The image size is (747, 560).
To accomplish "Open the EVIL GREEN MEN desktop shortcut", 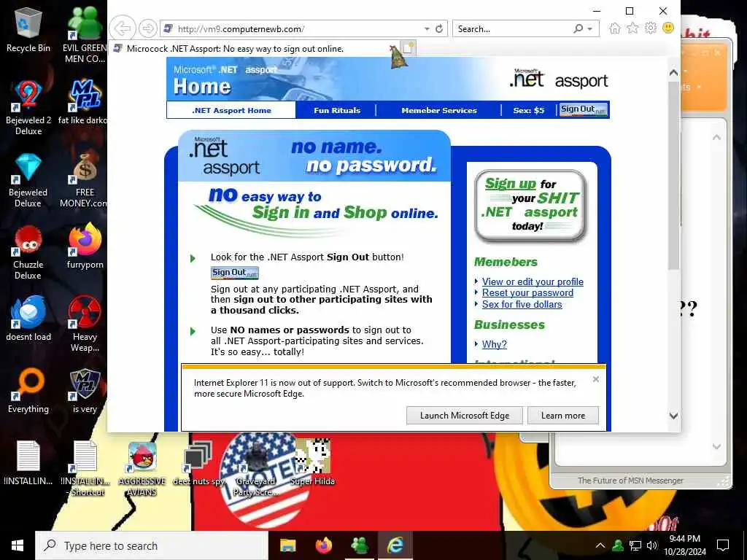I will click(x=85, y=34).
